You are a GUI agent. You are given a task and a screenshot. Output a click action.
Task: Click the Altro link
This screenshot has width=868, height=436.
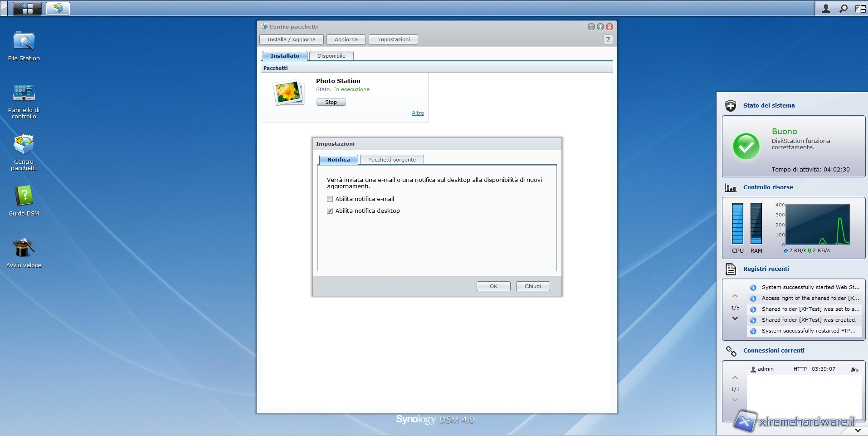tap(418, 113)
